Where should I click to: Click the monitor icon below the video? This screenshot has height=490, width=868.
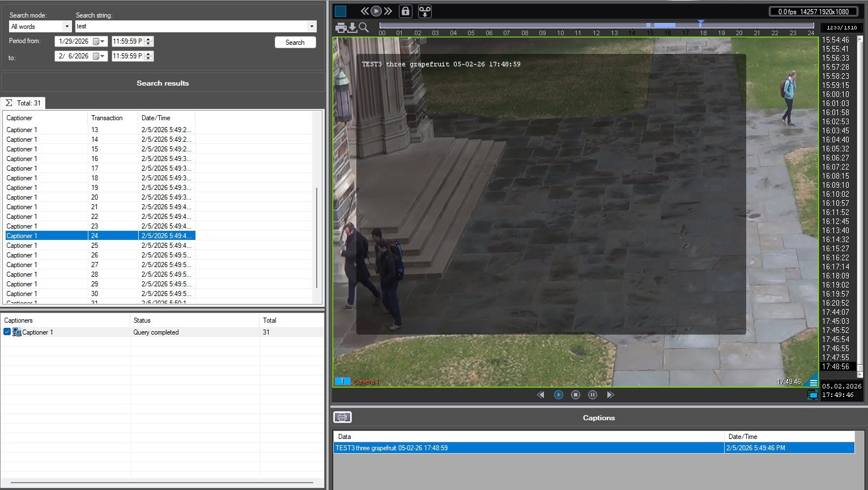[812, 395]
